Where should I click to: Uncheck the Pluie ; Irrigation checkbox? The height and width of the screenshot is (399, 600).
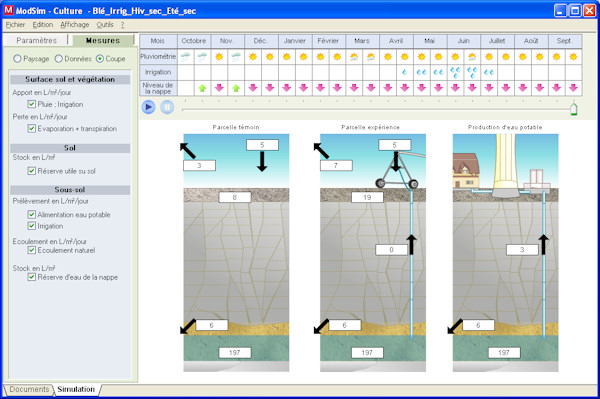click(x=32, y=104)
